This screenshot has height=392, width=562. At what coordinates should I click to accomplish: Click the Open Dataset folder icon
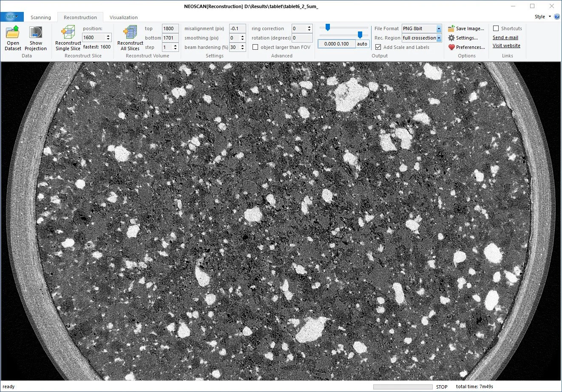point(13,32)
